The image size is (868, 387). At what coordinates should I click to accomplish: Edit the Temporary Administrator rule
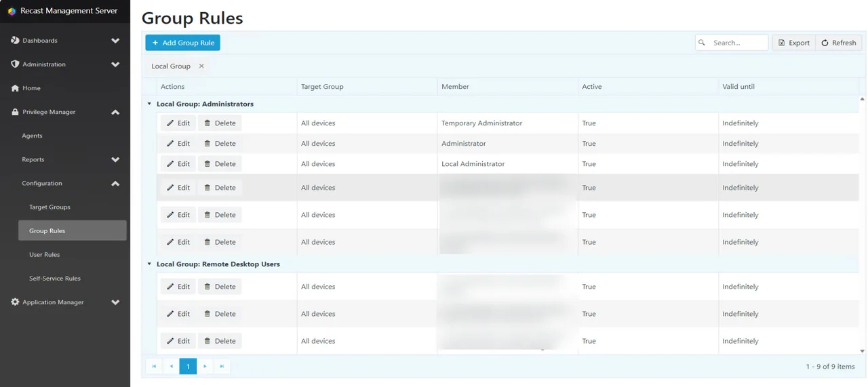[178, 123]
